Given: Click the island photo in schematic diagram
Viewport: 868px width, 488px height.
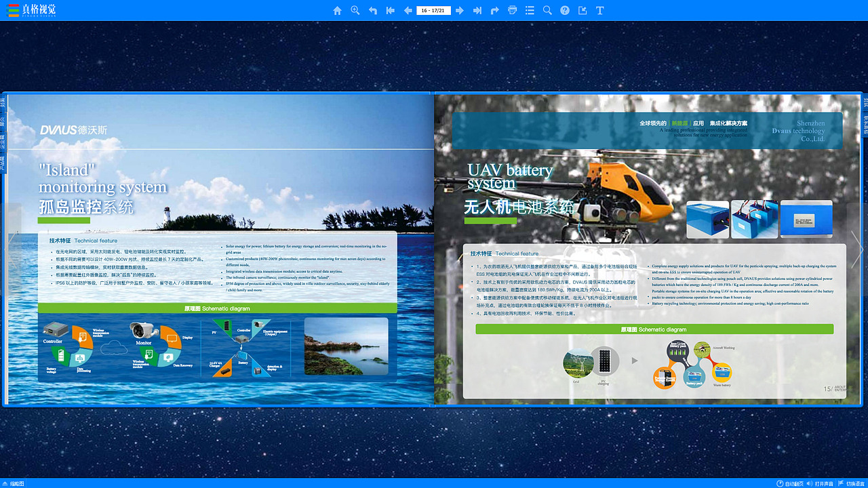Looking at the screenshot, I should pos(346,346).
